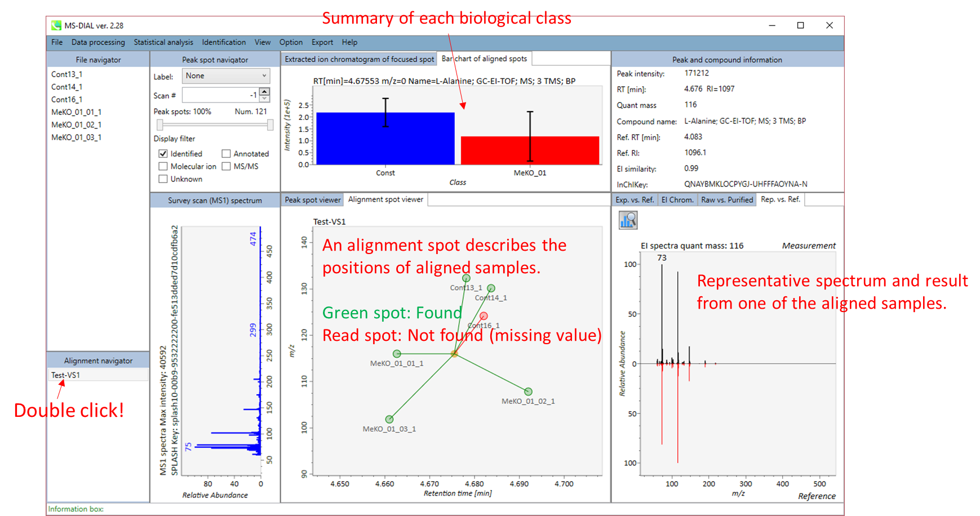This screenshot has height=516, width=980.
Task: Expand the Label dropdown showing None
Action: (226, 75)
